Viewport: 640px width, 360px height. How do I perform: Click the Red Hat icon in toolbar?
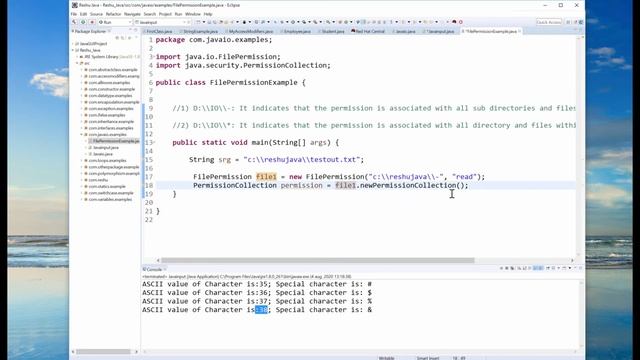click(454, 22)
